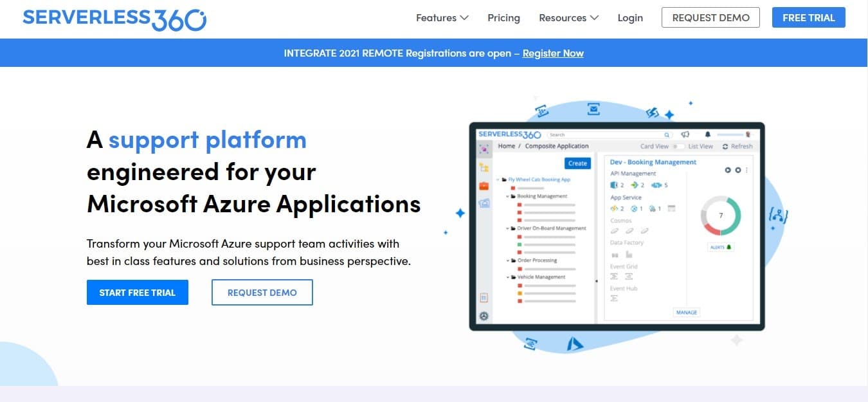Open the megaphone announcements icon
The image size is (868, 402).
click(685, 134)
